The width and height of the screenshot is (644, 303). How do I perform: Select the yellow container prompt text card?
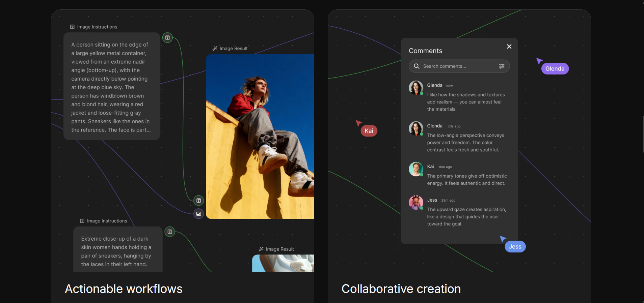111,87
